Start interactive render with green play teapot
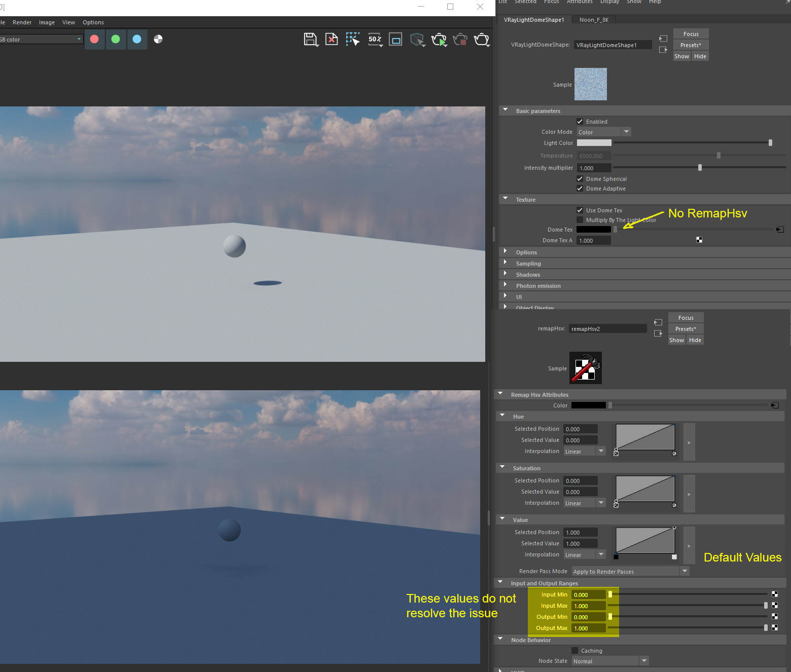The width and height of the screenshot is (791, 672). tap(439, 39)
